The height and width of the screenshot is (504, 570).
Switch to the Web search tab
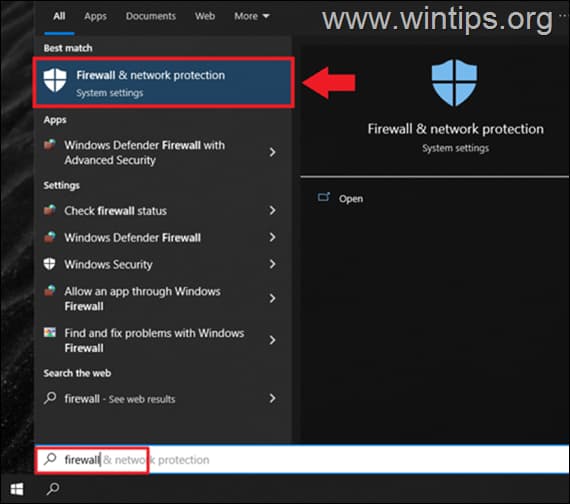(205, 16)
